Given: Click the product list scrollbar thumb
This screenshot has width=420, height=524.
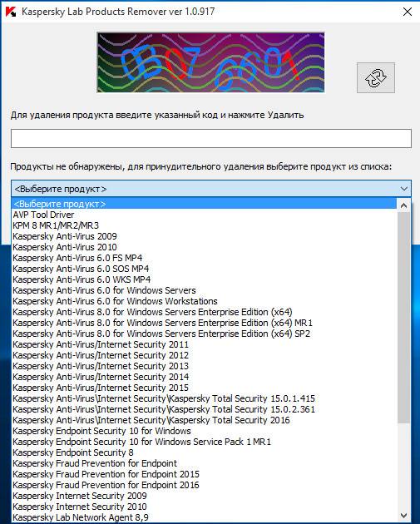Looking at the screenshot, I should tap(403, 318).
